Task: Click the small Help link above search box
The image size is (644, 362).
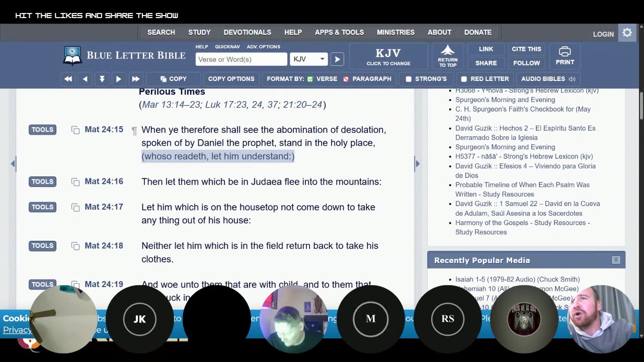Action: pos(202,47)
